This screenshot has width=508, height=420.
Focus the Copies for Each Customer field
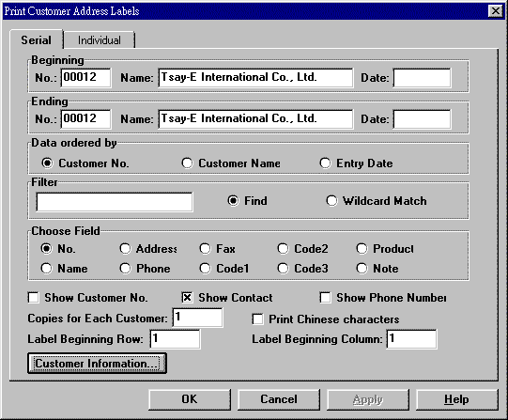click(x=197, y=318)
